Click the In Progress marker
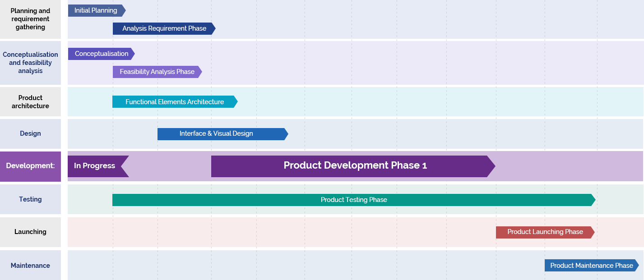 tap(95, 166)
